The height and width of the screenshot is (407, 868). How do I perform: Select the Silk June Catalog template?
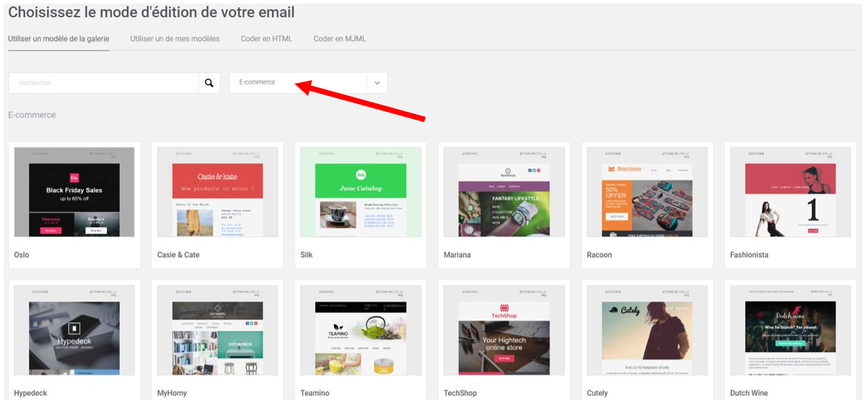click(x=361, y=192)
